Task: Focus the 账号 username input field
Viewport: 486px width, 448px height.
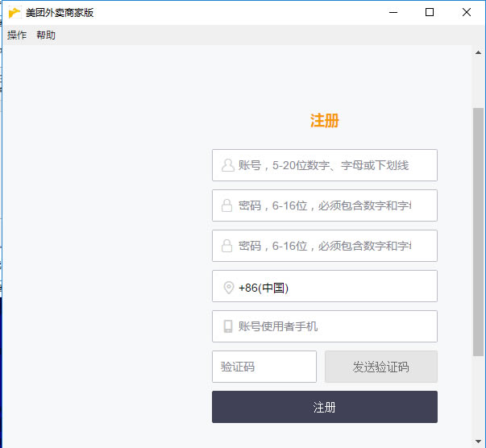Action: (x=334, y=165)
